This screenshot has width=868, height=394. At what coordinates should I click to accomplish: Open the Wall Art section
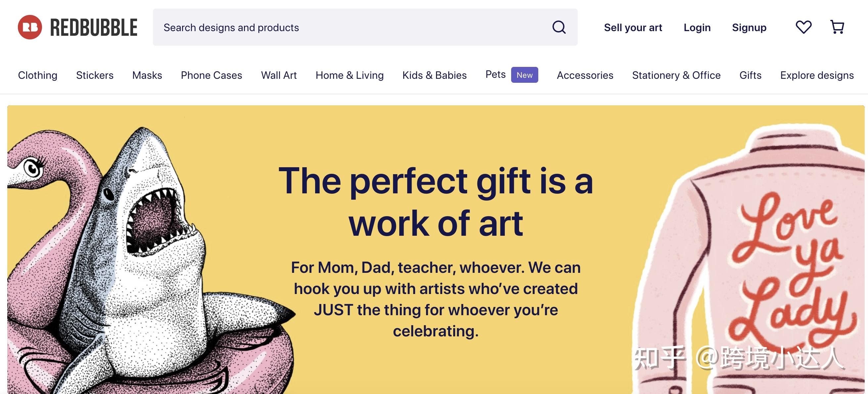point(279,75)
